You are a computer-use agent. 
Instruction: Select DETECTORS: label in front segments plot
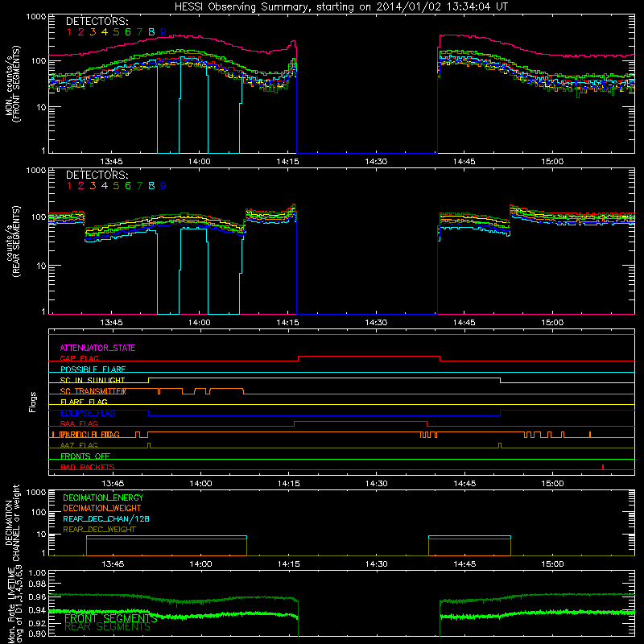coord(97,21)
